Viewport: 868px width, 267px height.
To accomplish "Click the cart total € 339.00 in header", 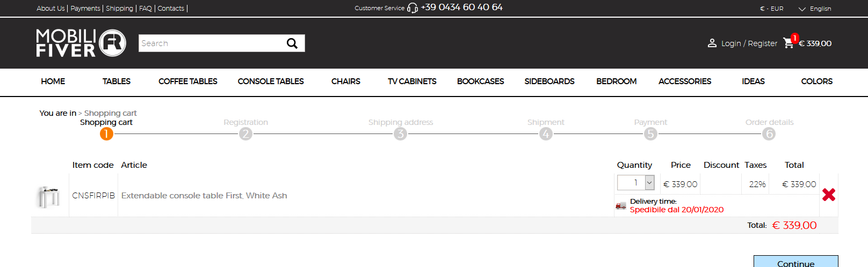I will [x=815, y=43].
